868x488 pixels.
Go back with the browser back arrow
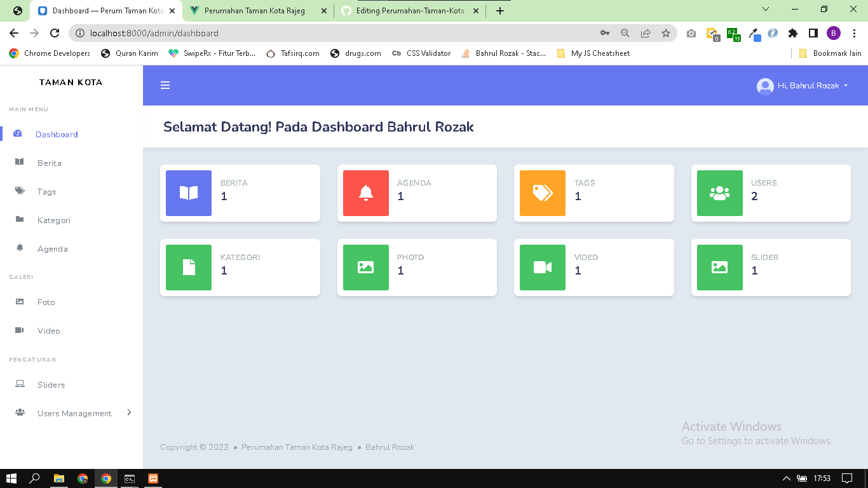[14, 33]
